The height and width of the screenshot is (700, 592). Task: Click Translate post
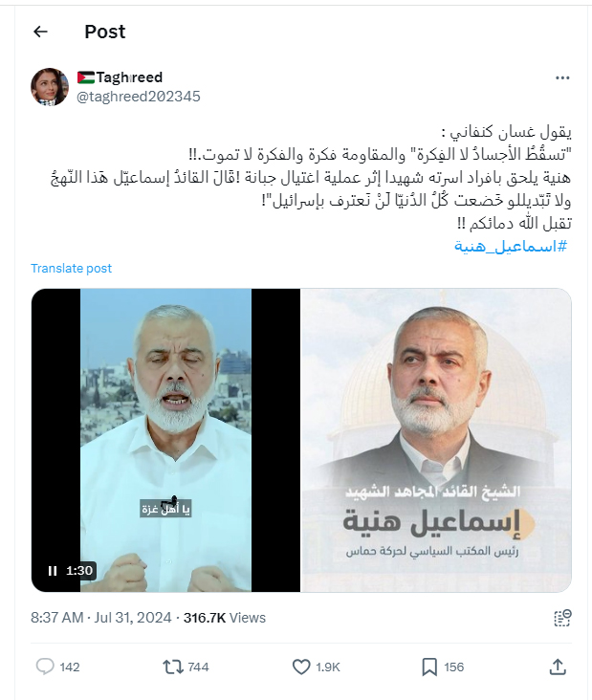(71, 269)
